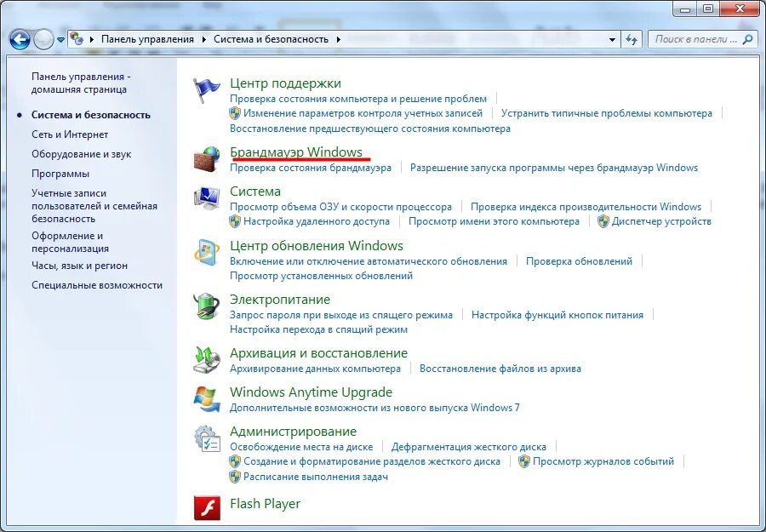Open Оформление и персонализация category
The width and height of the screenshot is (766, 532).
pos(71,242)
